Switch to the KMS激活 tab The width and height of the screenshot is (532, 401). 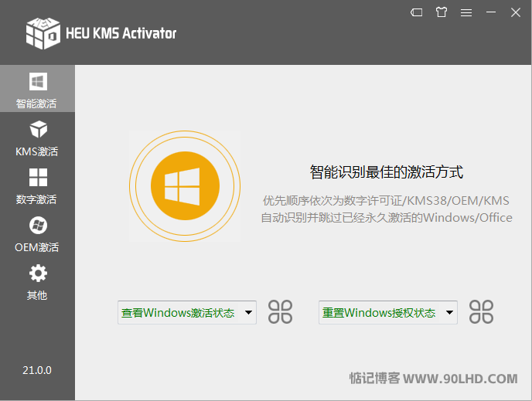pyautogui.click(x=37, y=138)
